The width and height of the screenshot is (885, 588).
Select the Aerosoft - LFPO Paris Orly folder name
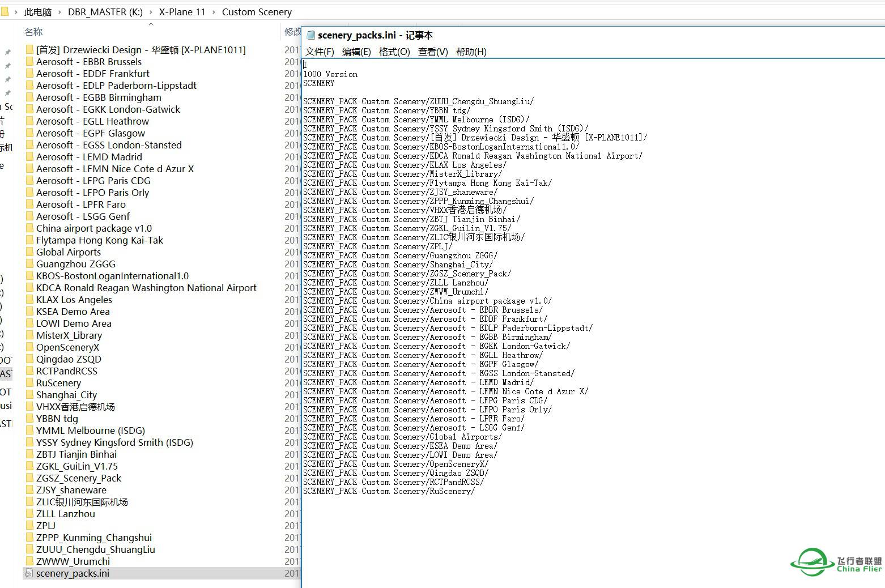[x=93, y=193]
